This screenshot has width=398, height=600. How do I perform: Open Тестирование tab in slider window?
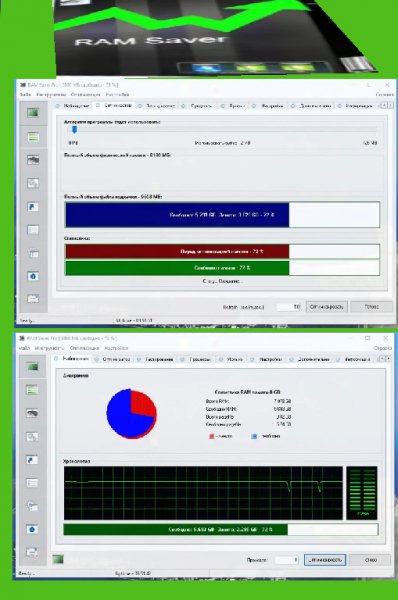tap(157, 106)
